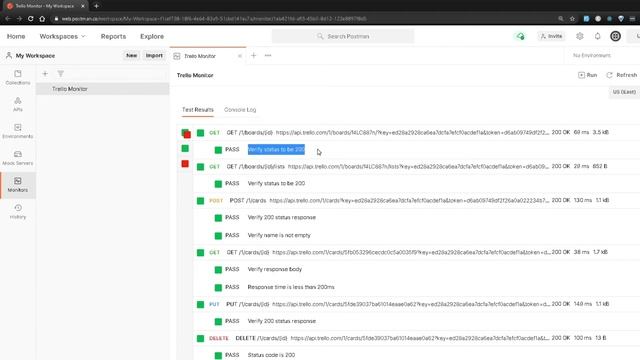Click the browser zoom magnifier icon
640x360 pixels.
(x=561, y=18)
